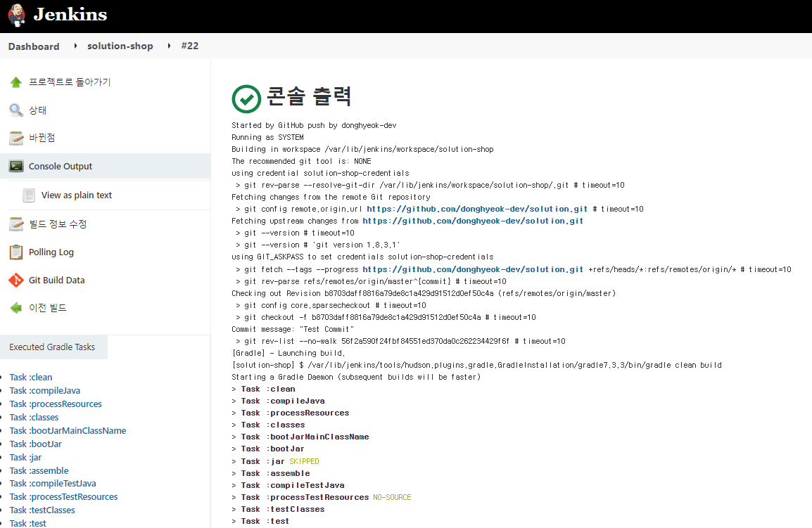
Task: Click 'The recommended git tool is: NONE' line
Action: pyautogui.click(x=301, y=161)
